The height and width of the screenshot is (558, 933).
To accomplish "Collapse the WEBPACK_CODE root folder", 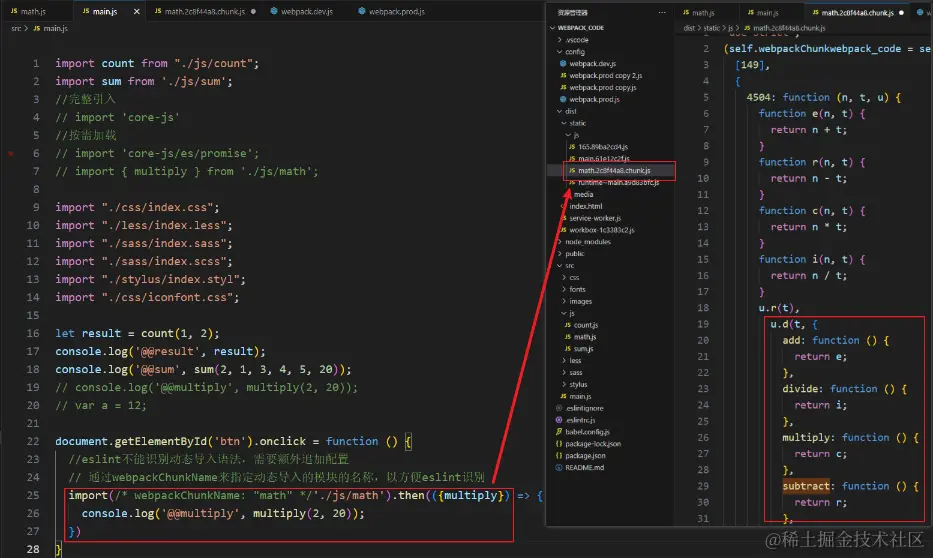I will (x=553, y=28).
